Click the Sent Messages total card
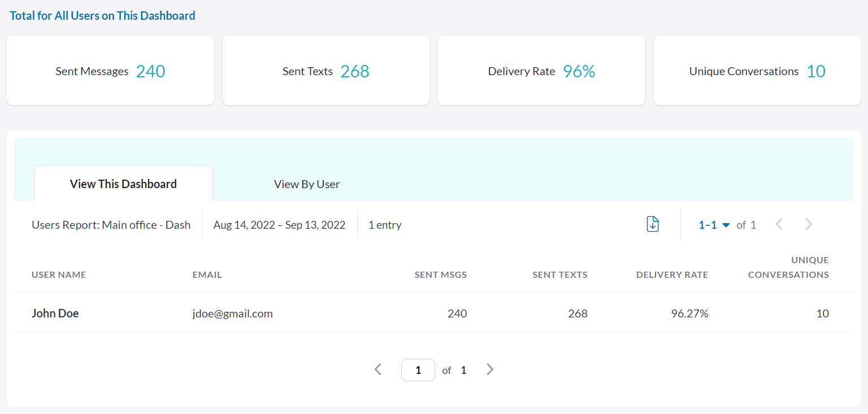The width and height of the screenshot is (868, 414). 110,71
